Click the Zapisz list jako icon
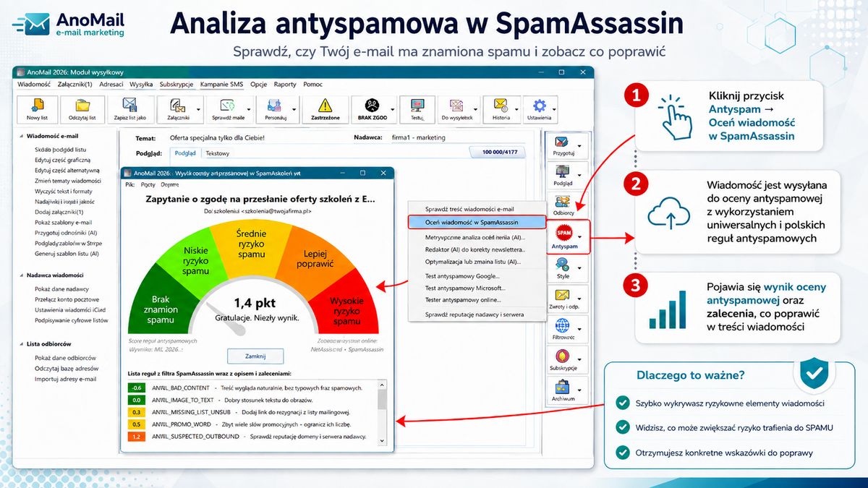This screenshot has height=488, width=868. click(x=129, y=105)
